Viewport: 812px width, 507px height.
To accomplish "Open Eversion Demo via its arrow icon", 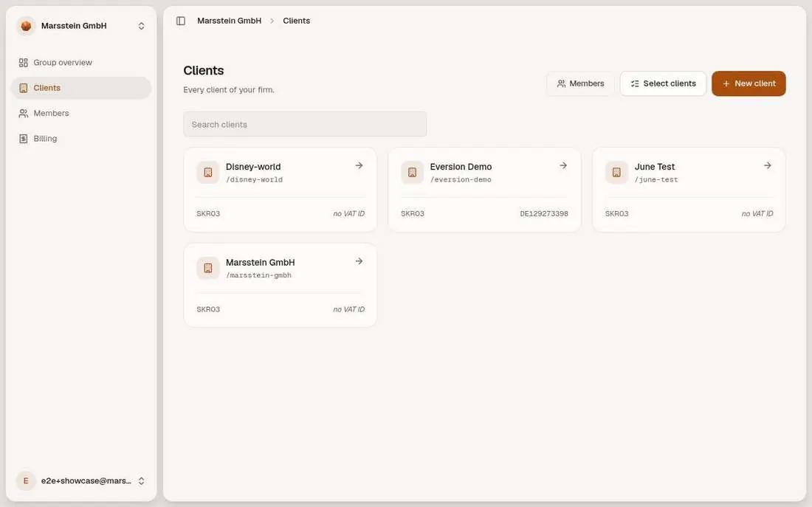I will pyautogui.click(x=563, y=166).
